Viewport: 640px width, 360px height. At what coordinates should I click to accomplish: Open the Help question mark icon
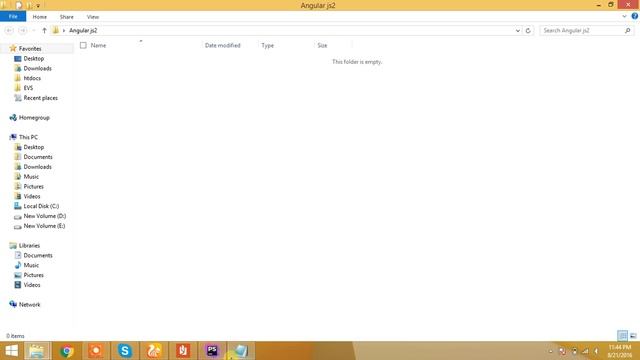click(635, 16)
